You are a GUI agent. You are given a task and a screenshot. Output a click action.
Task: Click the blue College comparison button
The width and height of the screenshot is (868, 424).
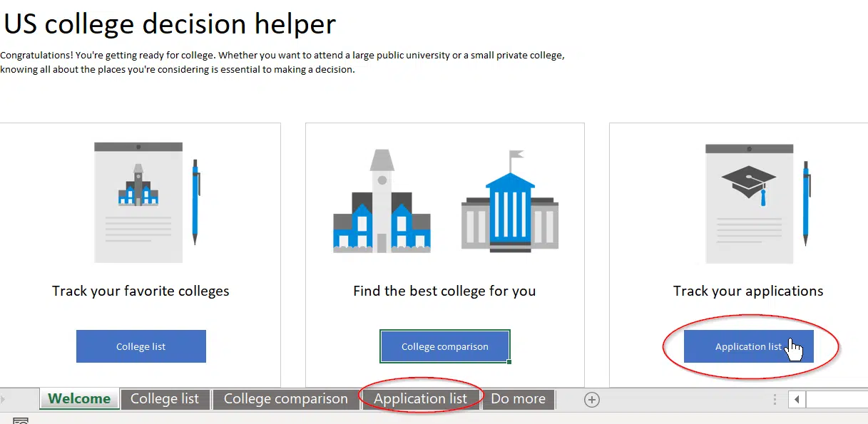445,346
